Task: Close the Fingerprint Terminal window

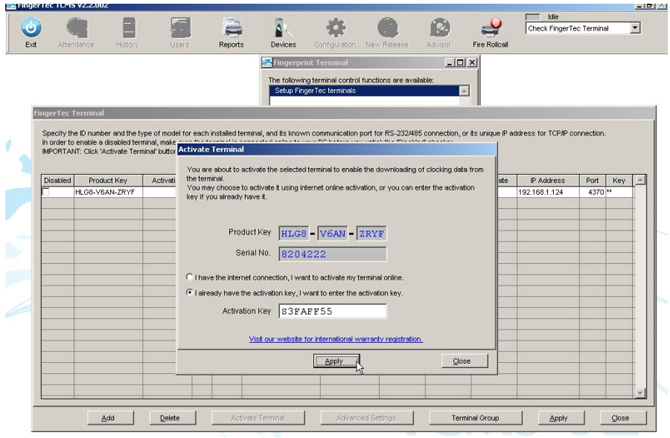Action: point(472,62)
